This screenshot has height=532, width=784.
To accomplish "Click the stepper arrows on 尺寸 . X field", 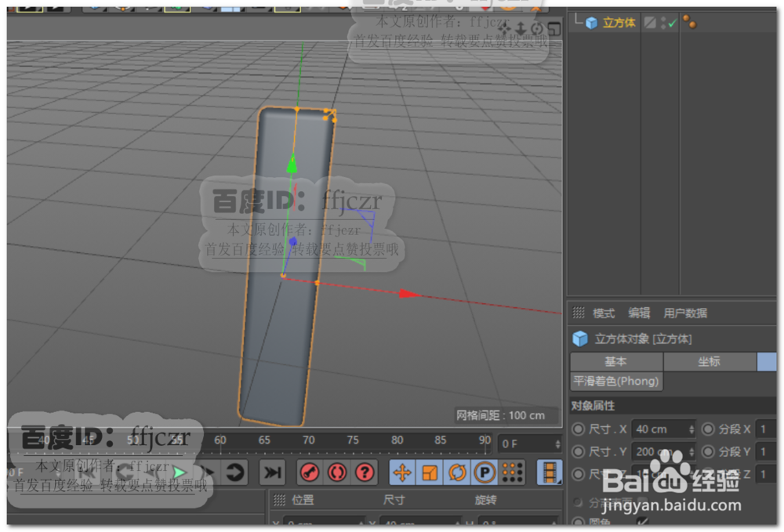I will (691, 429).
